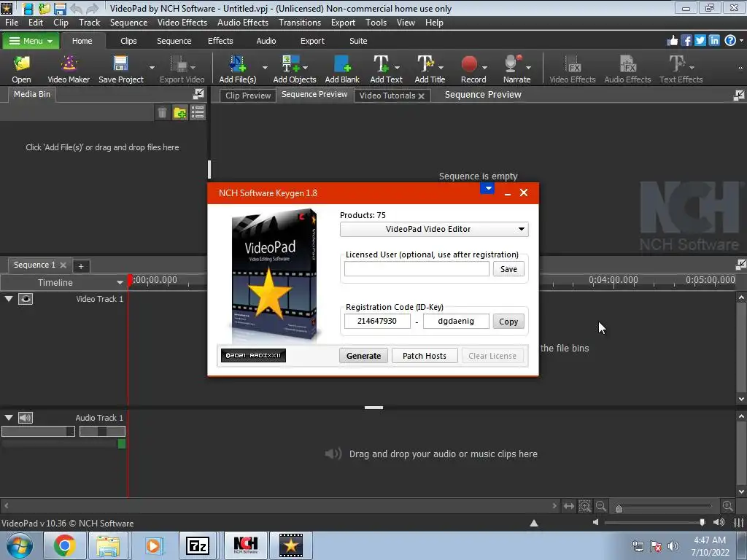Start recording with the Record icon
The image size is (747, 560).
click(x=469, y=63)
